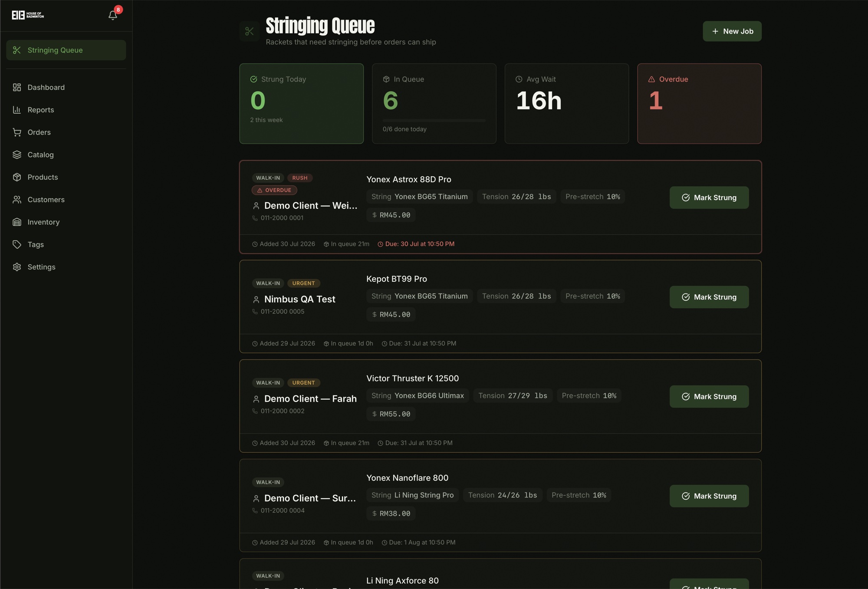Mark Yonex Astrox 88D Pro as strung
868x589 pixels.
(709, 197)
